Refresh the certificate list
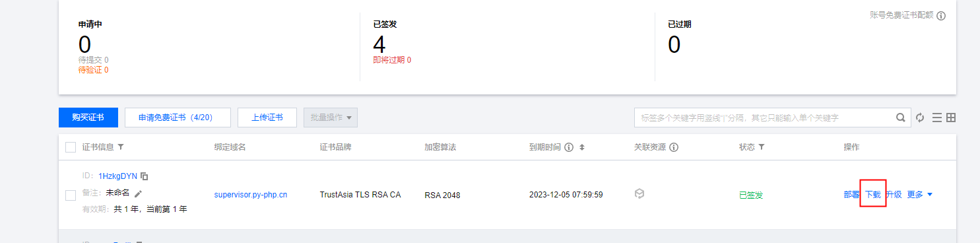Screen dimensions: 980x243 920,118
